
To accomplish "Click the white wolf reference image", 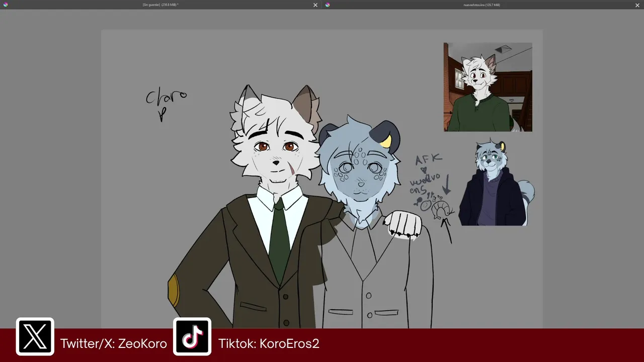I will coord(488,87).
